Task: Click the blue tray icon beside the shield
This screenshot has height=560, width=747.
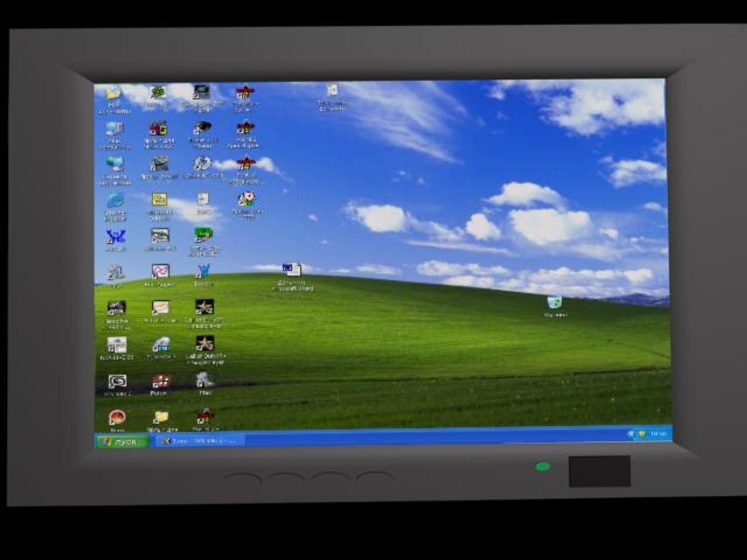Action: (631, 433)
